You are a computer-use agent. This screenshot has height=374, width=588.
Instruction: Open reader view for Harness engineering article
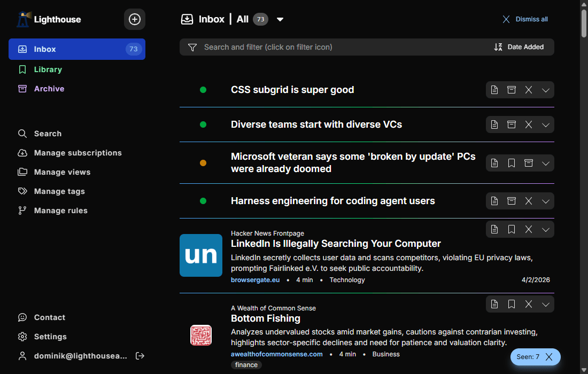(x=494, y=201)
